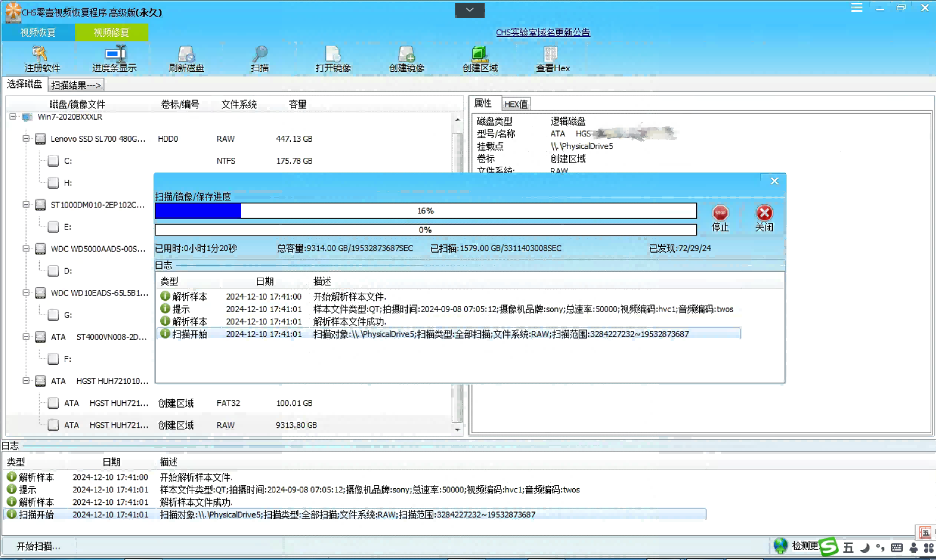Click the 刷新磁盘 refresh disk icon
Image resolution: width=936 pixels, height=560 pixels.
coord(186,54)
